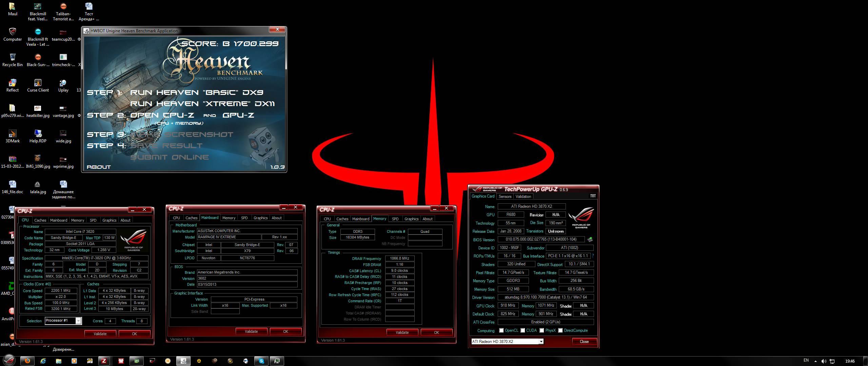This screenshot has height=366, width=868.
Task: Open About tab in leftmost CPU-Z window
Action: pos(125,220)
